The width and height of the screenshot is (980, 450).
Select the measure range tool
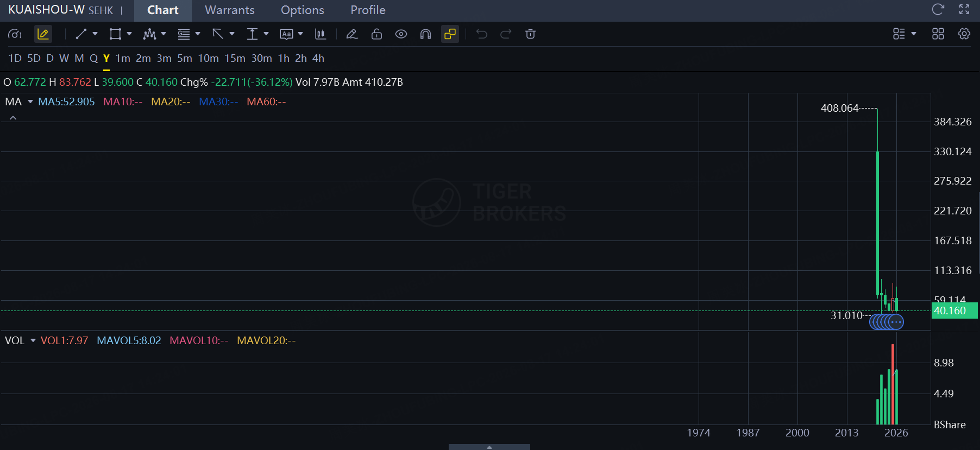click(x=252, y=34)
